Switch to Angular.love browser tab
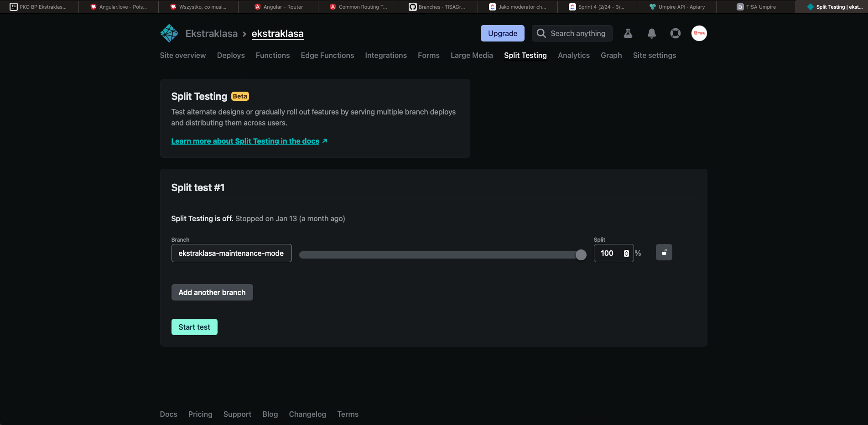868x425 pixels. [x=119, y=7]
